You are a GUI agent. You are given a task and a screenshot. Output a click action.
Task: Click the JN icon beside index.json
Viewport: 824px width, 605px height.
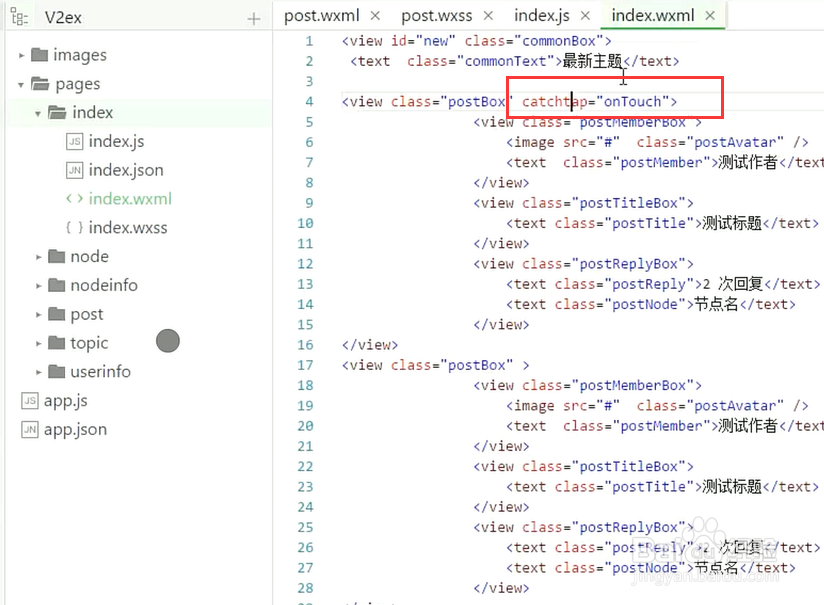pyautogui.click(x=75, y=170)
